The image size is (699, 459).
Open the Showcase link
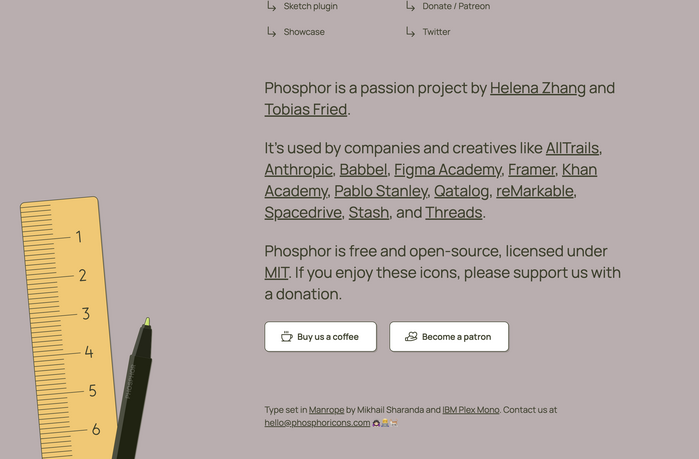304,32
